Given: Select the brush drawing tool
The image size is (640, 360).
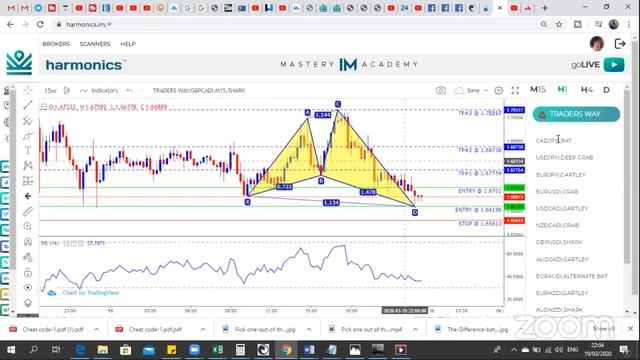Looking at the screenshot, I should (x=28, y=136).
